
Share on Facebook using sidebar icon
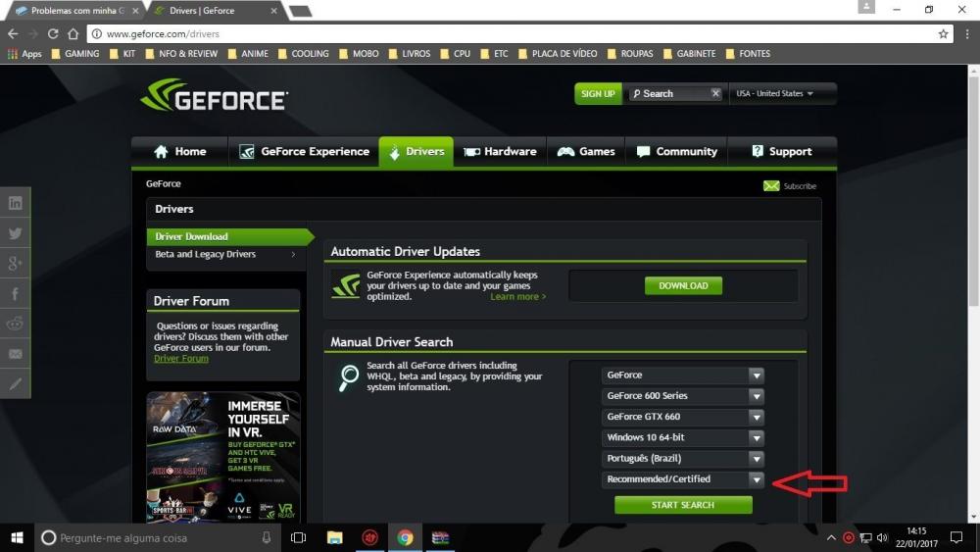tap(15, 293)
